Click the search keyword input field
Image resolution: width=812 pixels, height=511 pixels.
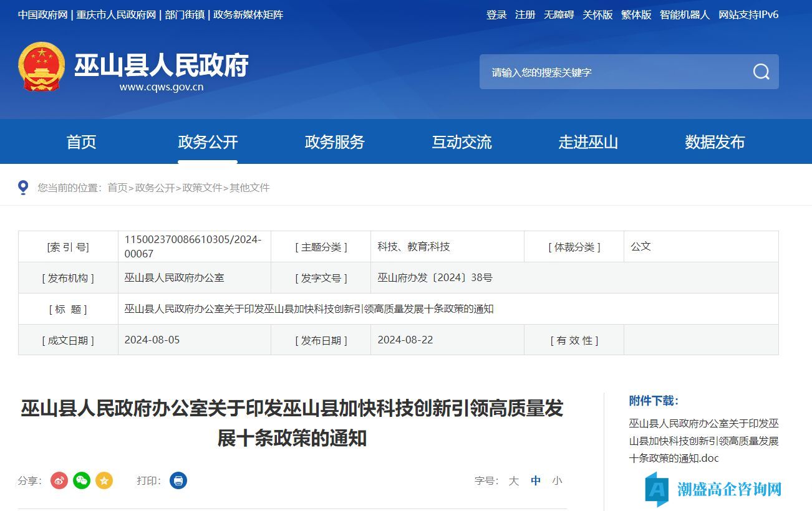coord(611,72)
